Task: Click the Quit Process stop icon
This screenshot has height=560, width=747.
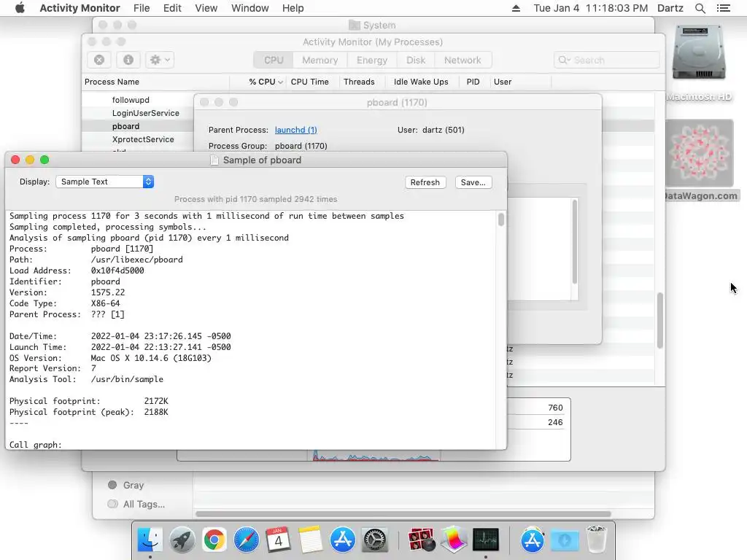Action: [x=99, y=60]
